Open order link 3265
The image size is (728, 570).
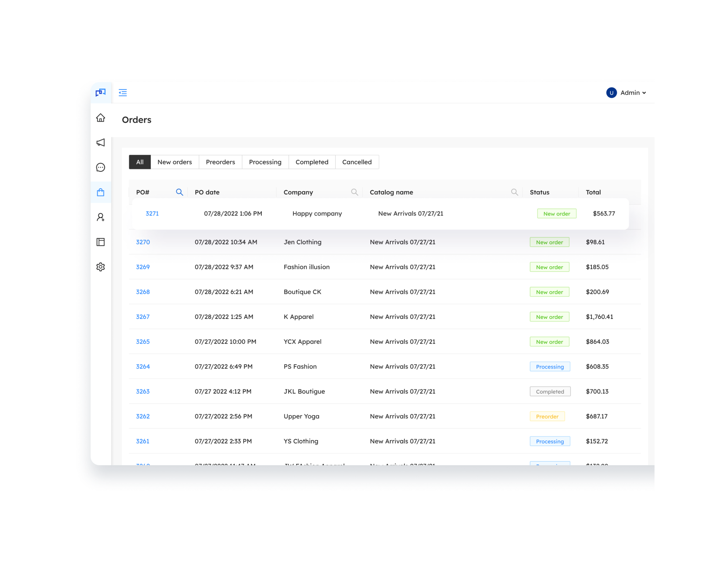(143, 342)
